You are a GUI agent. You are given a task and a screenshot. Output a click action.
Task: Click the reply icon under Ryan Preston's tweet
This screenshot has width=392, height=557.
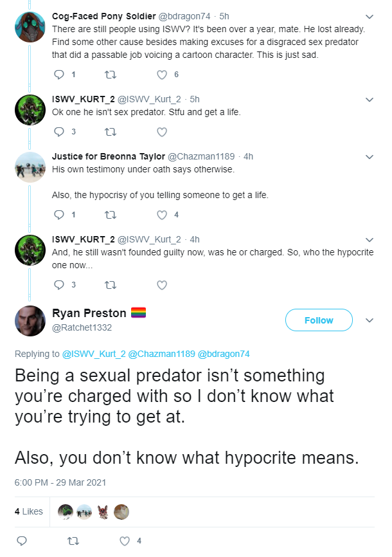tap(22, 541)
